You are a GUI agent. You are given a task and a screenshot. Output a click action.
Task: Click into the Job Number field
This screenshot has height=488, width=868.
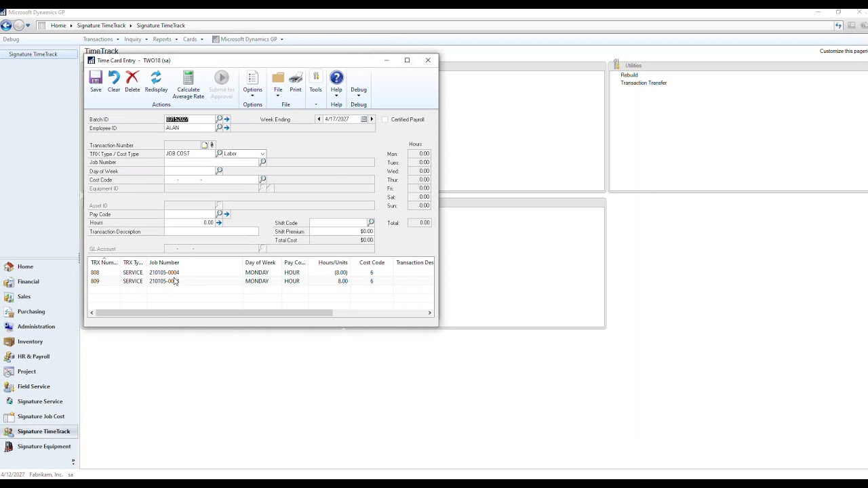212,163
